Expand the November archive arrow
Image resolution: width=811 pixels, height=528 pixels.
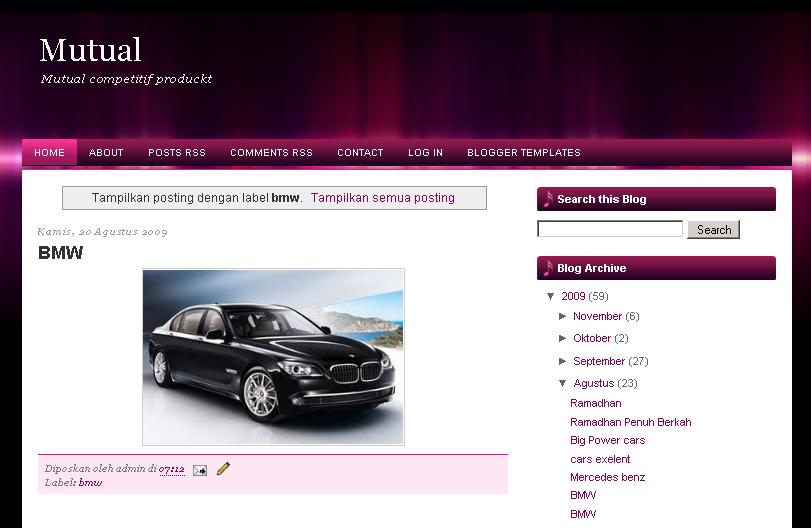(563, 316)
